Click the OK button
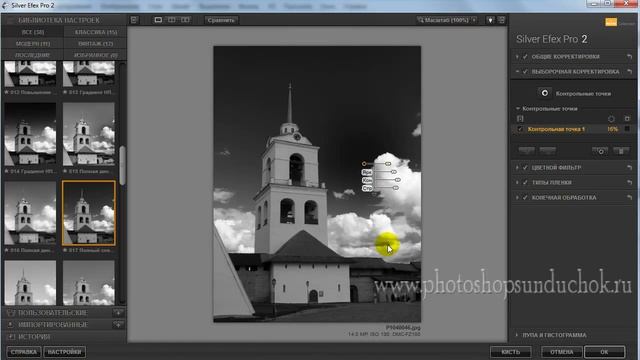 pyautogui.click(x=604, y=352)
